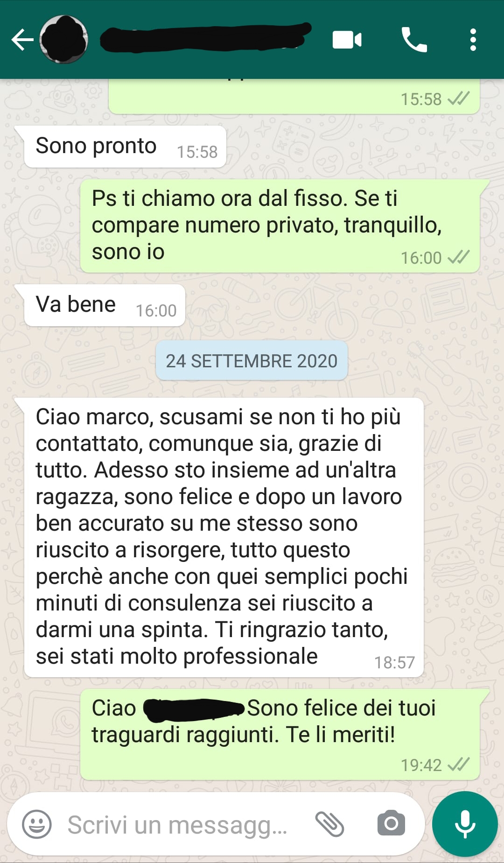The image size is (504, 863).
Task: Start a voice call
Action: coord(414,40)
